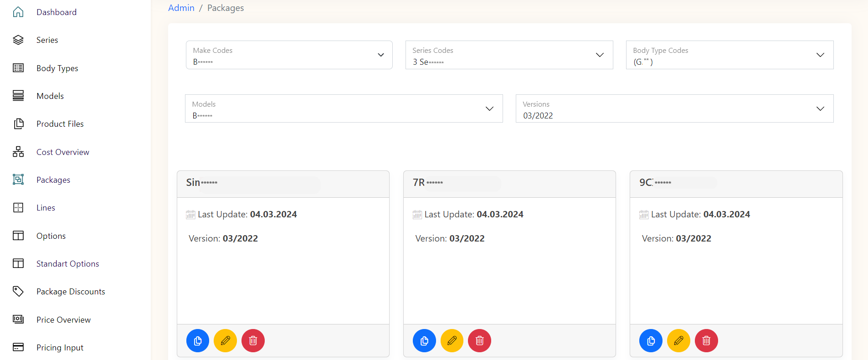Open the Body Type Codes dropdown
Image resolution: width=868 pixels, height=360 pixels.
(x=730, y=55)
